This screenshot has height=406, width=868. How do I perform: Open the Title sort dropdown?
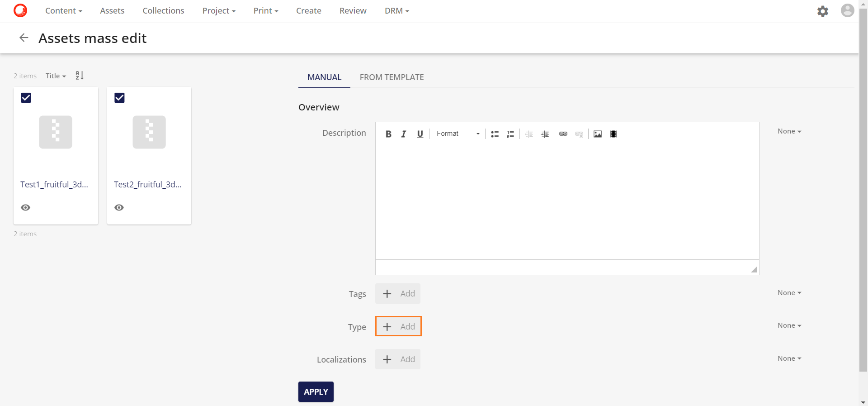coord(56,76)
